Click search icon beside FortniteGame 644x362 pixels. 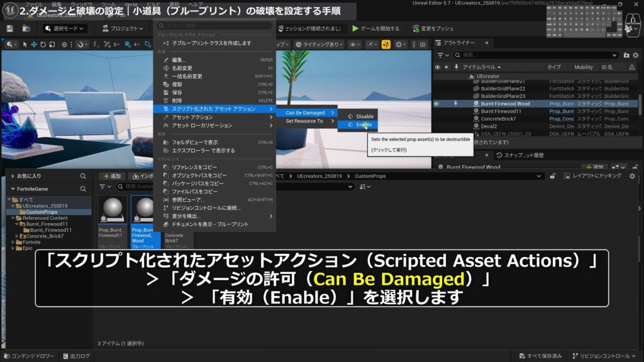pyautogui.click(x=83, y=189)
